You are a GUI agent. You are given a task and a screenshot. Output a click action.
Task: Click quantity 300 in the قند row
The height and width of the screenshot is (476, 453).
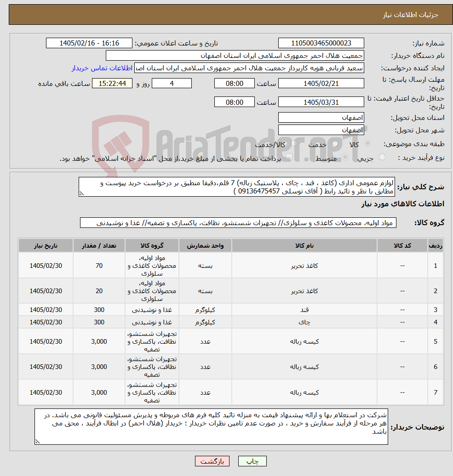[99, 310]
